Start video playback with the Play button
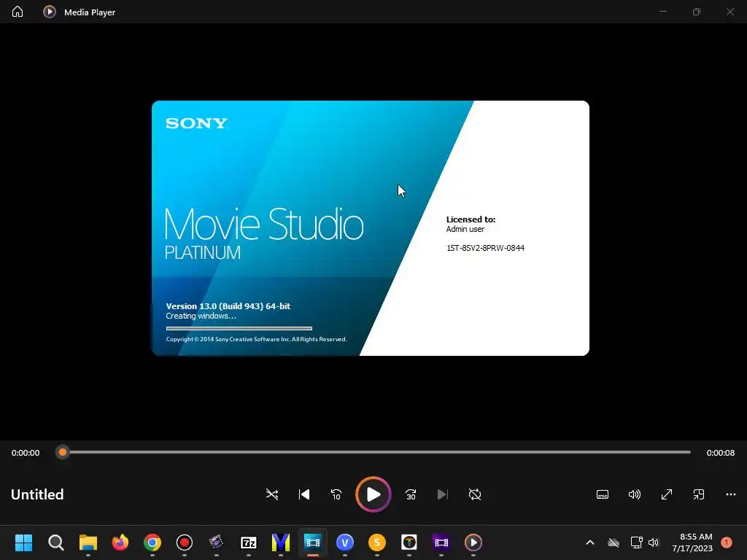 [373, 494]
